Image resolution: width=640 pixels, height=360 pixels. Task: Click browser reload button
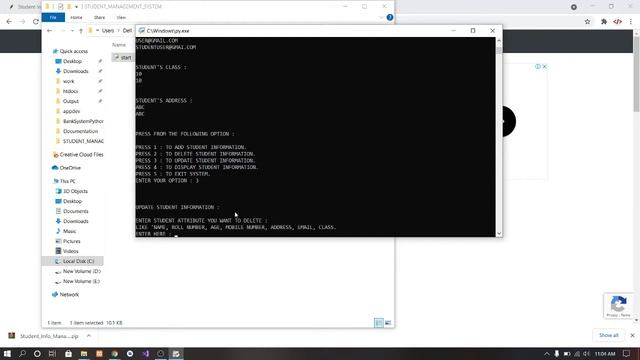tap(36, 22)
